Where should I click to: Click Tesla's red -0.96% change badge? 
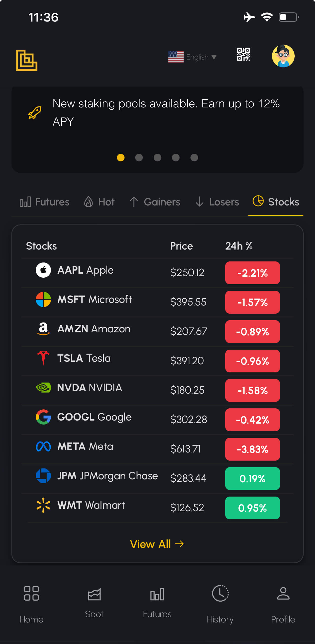click(252, 361)
